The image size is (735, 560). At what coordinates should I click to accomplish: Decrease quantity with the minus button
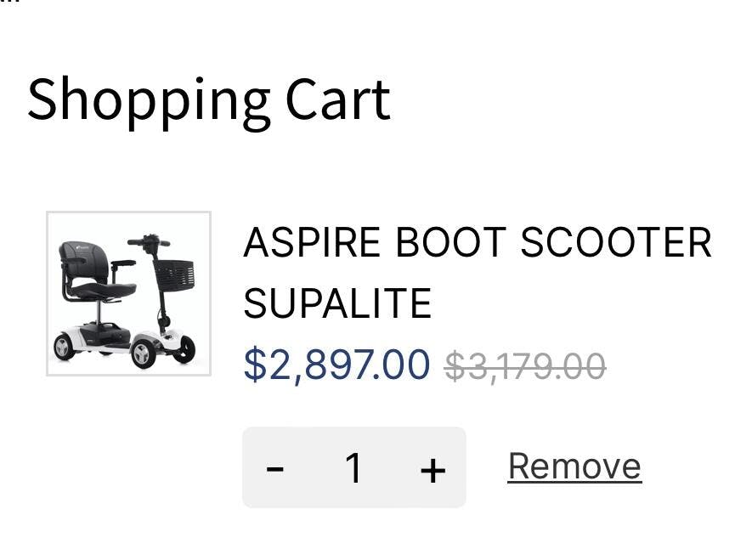pyautogui.click(x=274, y=468)
